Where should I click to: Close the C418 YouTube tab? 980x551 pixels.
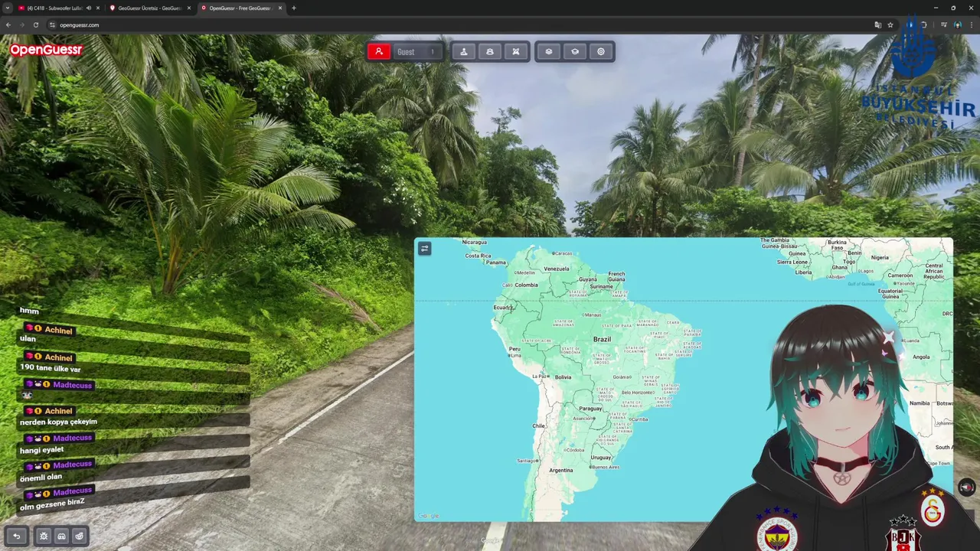click(98, 8)
